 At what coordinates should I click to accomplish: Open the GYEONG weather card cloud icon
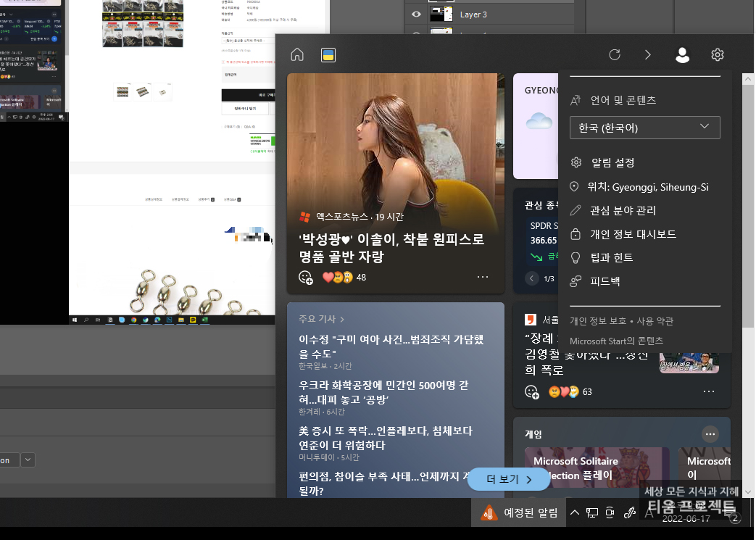(539, 120)
